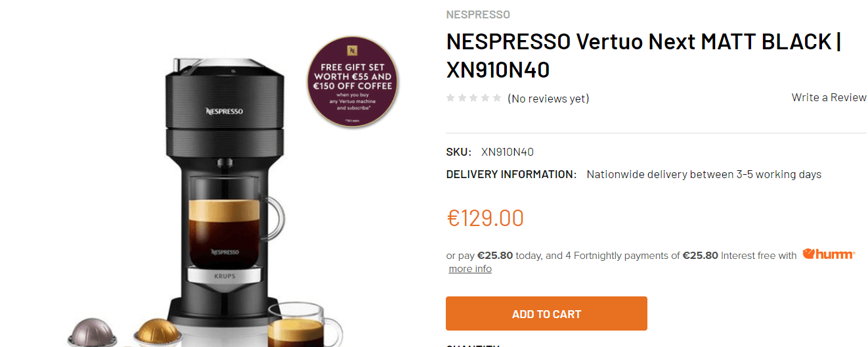This screenshot has height=347, width=868.
Task: Click the No reviews yet text
Action: [548, 99]
